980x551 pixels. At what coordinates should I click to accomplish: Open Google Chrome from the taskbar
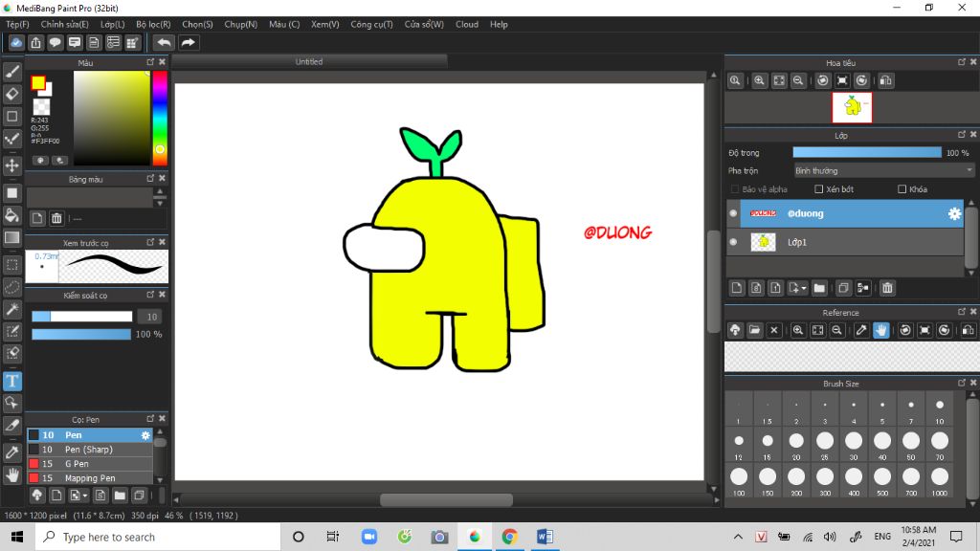(509, 537)
